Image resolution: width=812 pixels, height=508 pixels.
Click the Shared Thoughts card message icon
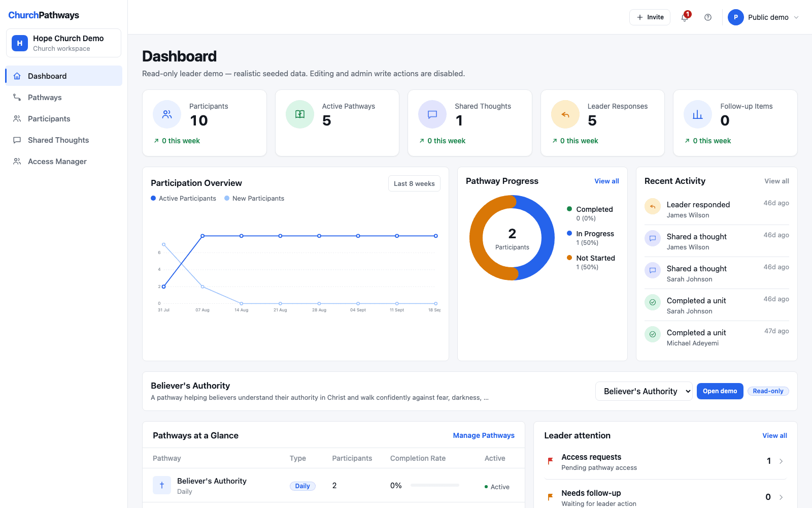pyautogui.click(x=432, y=115)
